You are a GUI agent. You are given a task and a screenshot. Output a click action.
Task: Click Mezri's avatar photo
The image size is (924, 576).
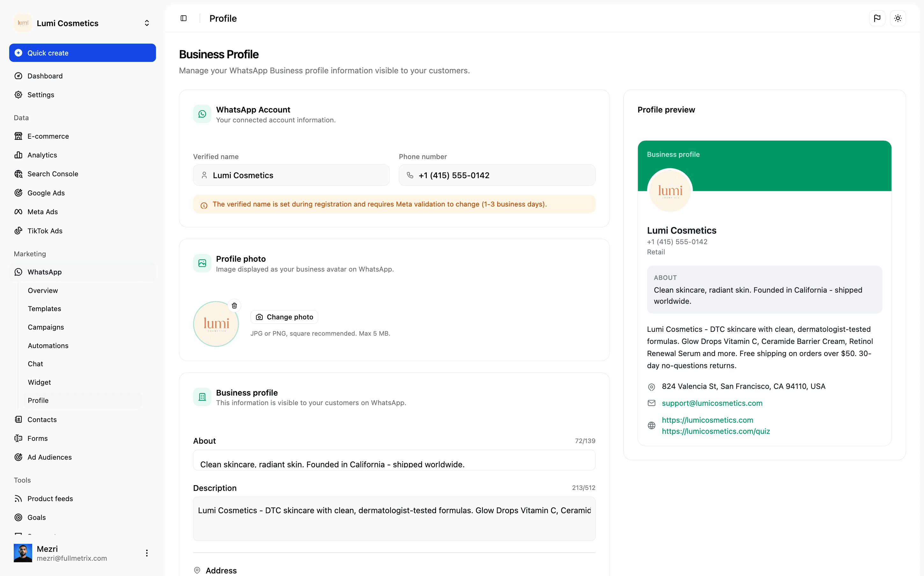(x=23, y=553)
